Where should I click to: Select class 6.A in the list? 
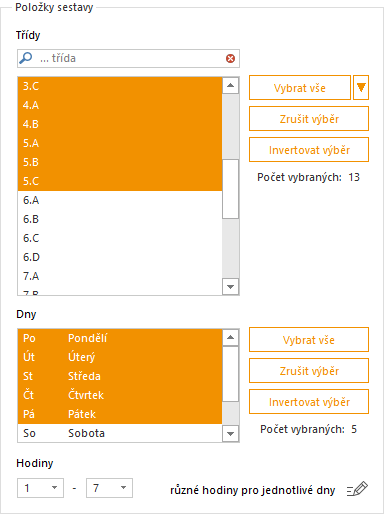point(120,200)
